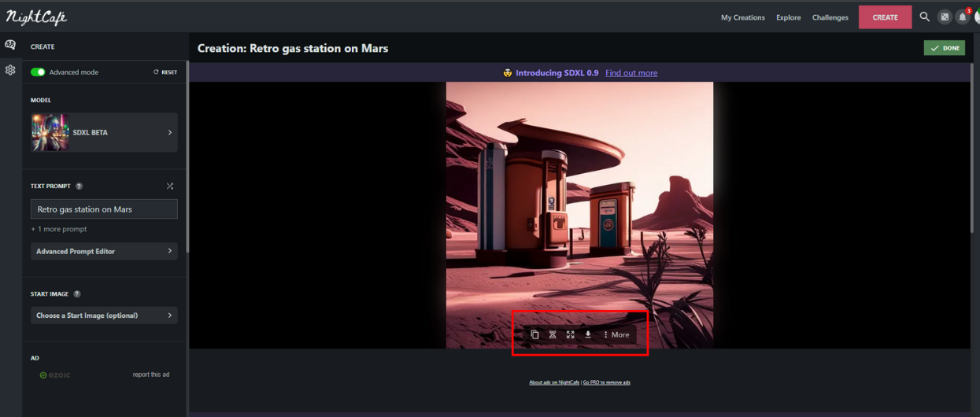Viewport: 980px width, 417px height.
Task: Open the More options menu
Action: (616, 334)
